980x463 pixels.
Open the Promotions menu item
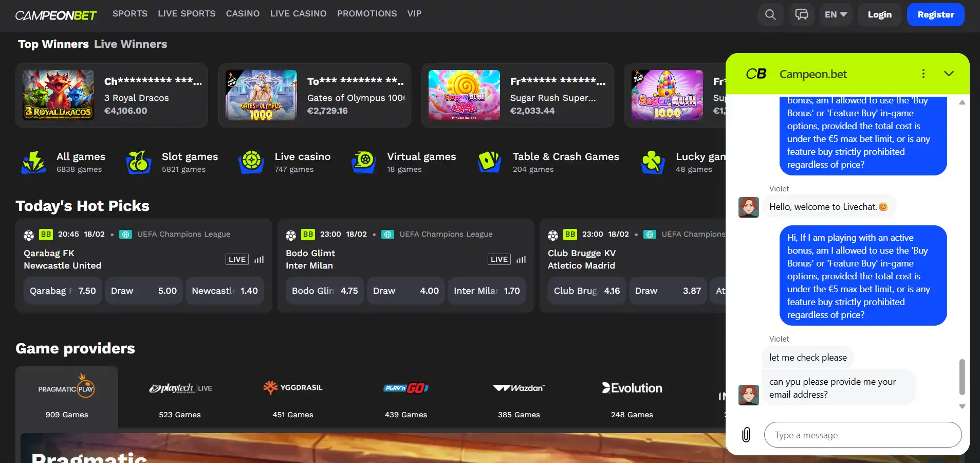coord(366,13)
